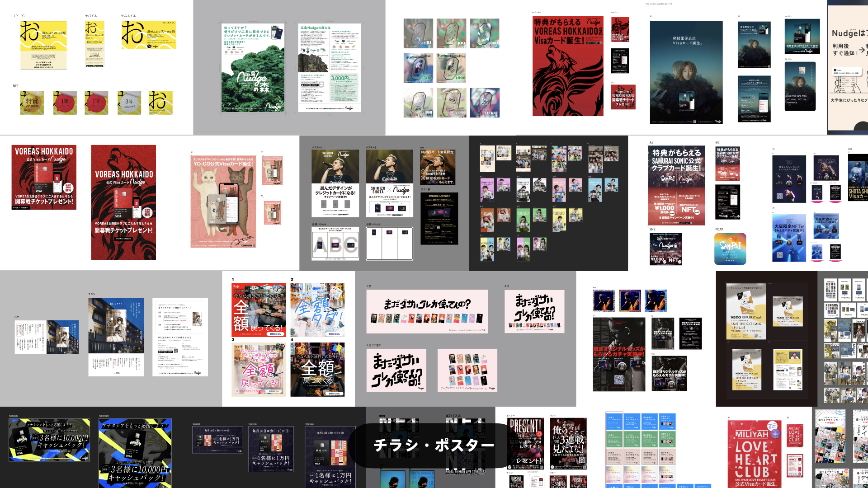
Task: Select the wide まだダサいクレカ使ってんの? banner
Action: tap(427, 311)
